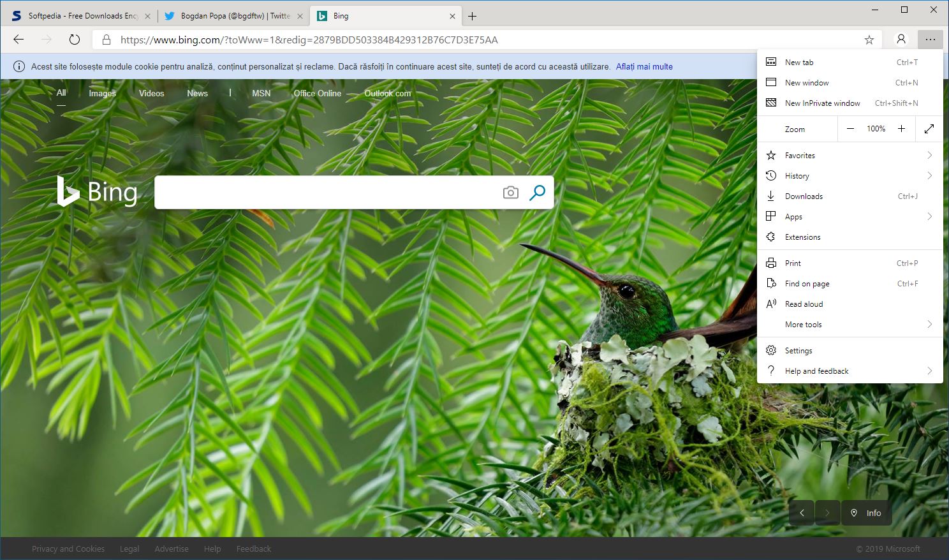Select New InPrivate window menu item
The image size is (949, 560).
coord(822,103)
